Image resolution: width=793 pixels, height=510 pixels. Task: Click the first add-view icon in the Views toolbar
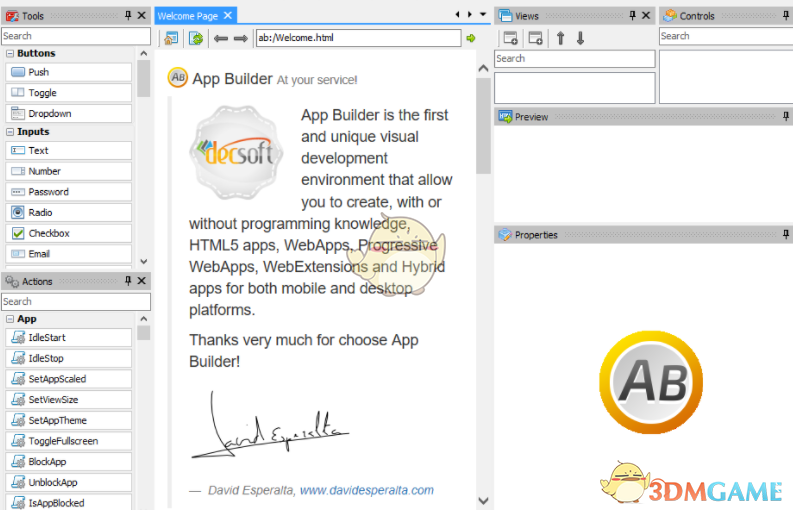[511, 38]
